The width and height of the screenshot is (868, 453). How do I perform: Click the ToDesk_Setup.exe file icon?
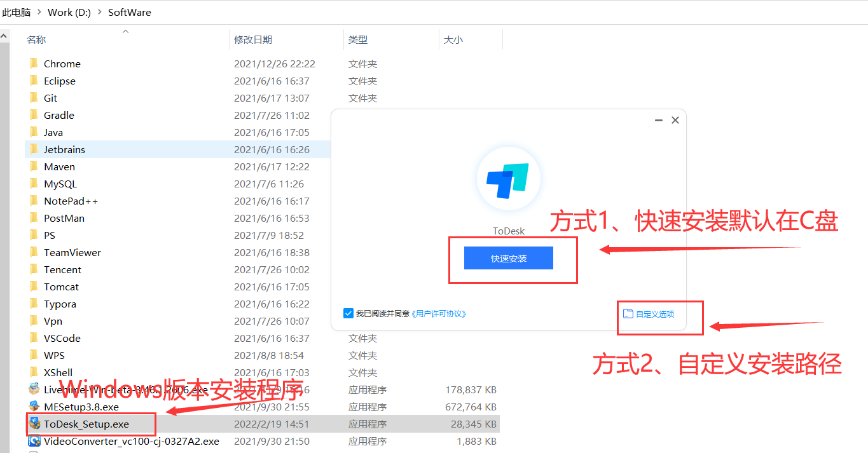(x=34, y=424)
